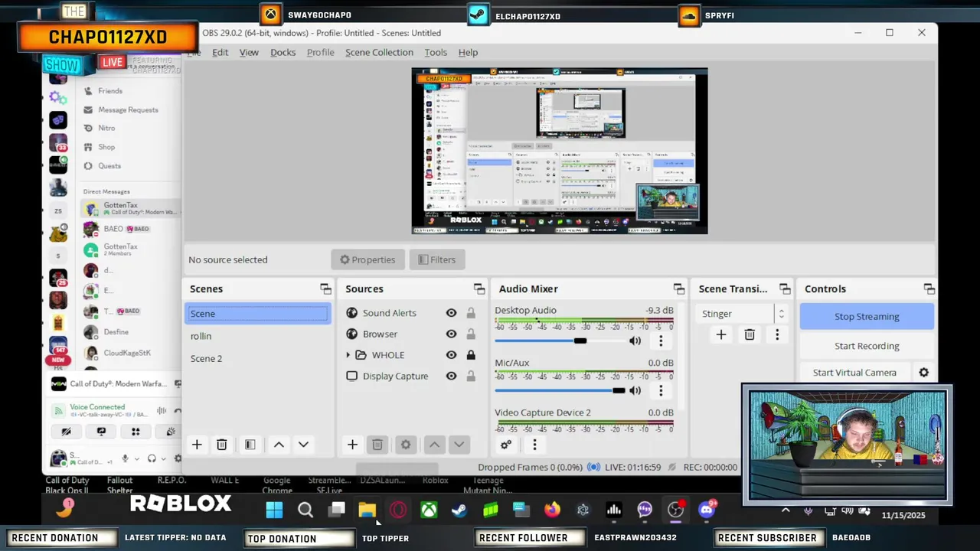The height and width of the screenshot is (551, 980).
Task: Show hidden system tray icons chevron
Action: coord(786,510)
